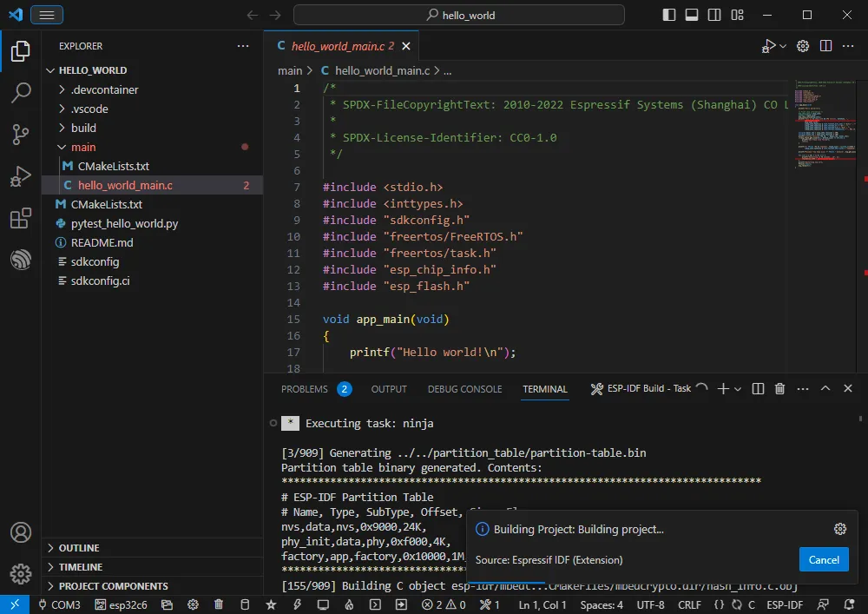This screenshot has width=868, height=614.
Task: Open the Extensions view
Action: [x=21, y=218]
